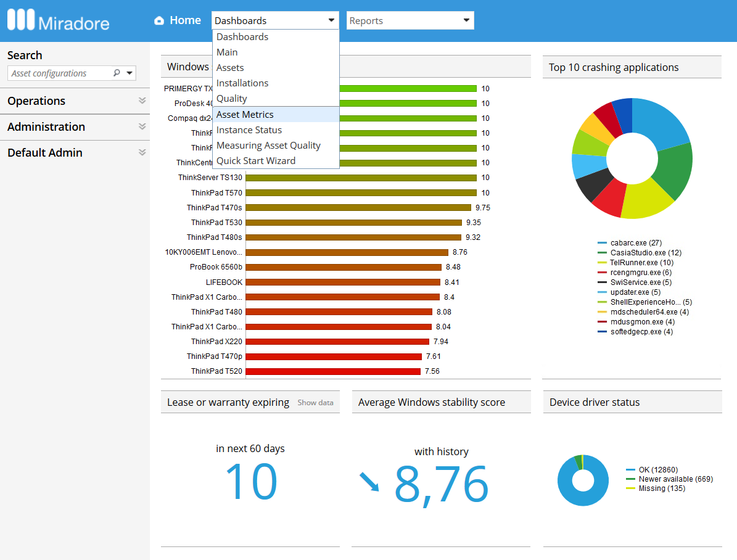
Task: Click the ProBook 6560b bar
Action: tap(344, 267)
